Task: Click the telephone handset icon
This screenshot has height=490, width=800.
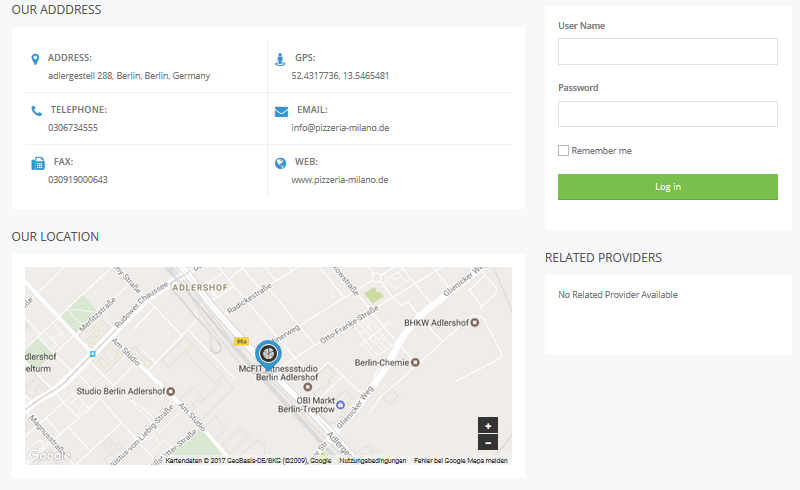Action: tap(36, 111)
